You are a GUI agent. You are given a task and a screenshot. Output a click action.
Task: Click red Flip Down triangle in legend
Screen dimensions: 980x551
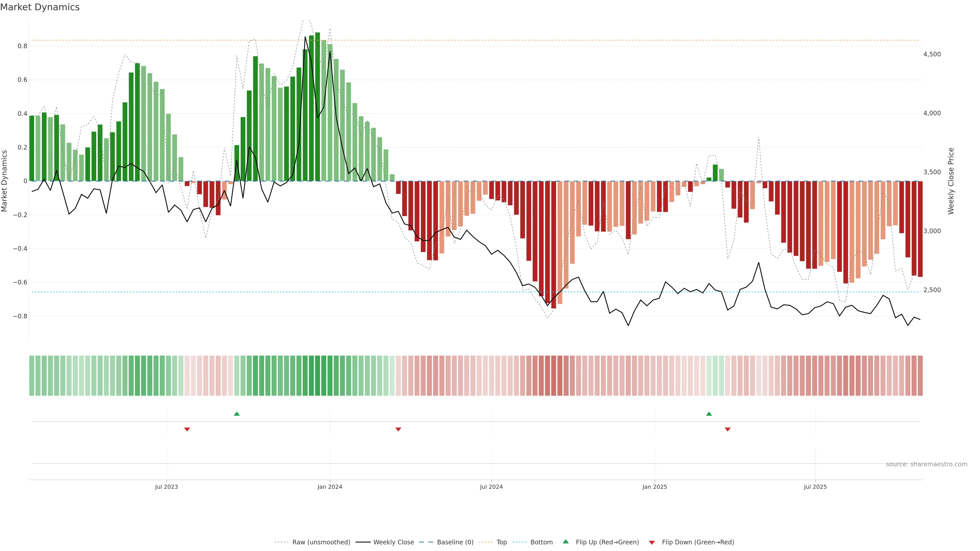(x=652, y=542)
